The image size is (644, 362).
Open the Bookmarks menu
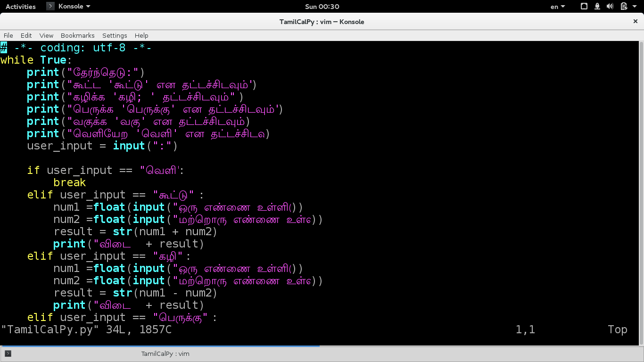tap(77, 35)
